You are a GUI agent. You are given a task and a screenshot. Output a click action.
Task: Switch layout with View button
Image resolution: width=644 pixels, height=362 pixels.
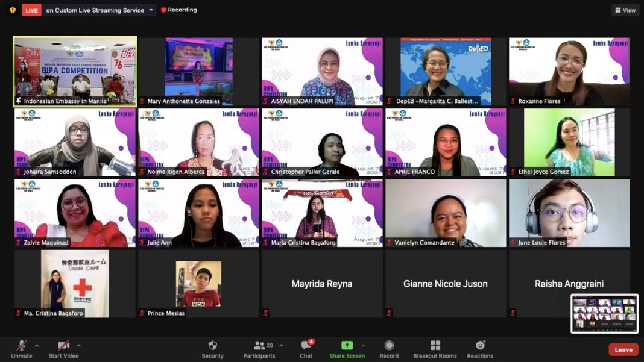coord(625,10)
